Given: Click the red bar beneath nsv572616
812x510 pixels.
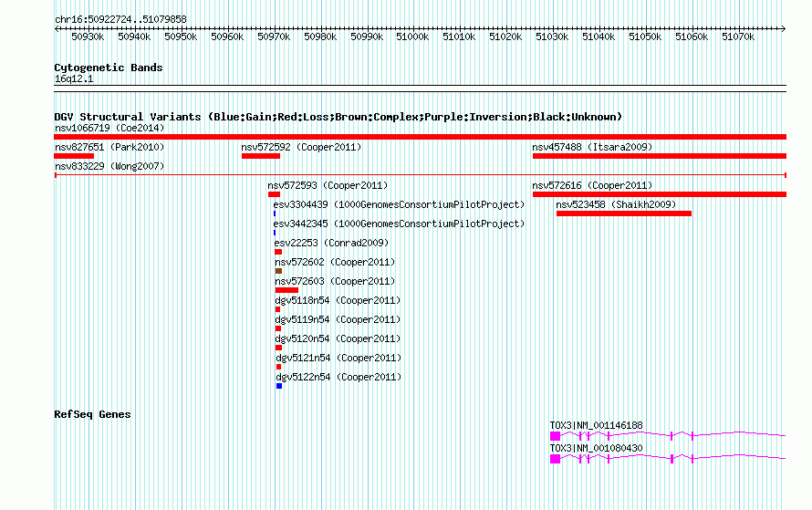Looking at the screenshot, I should tap(660, 194).
